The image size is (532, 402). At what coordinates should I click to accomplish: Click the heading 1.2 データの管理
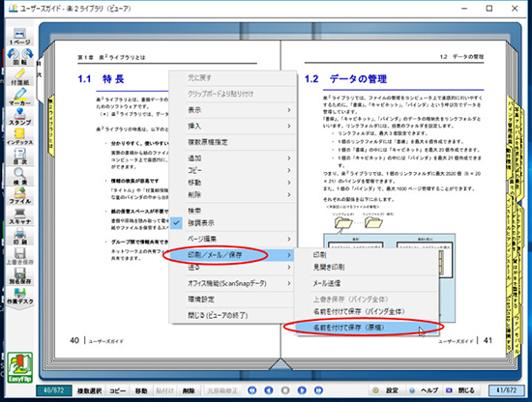(345, 79)
